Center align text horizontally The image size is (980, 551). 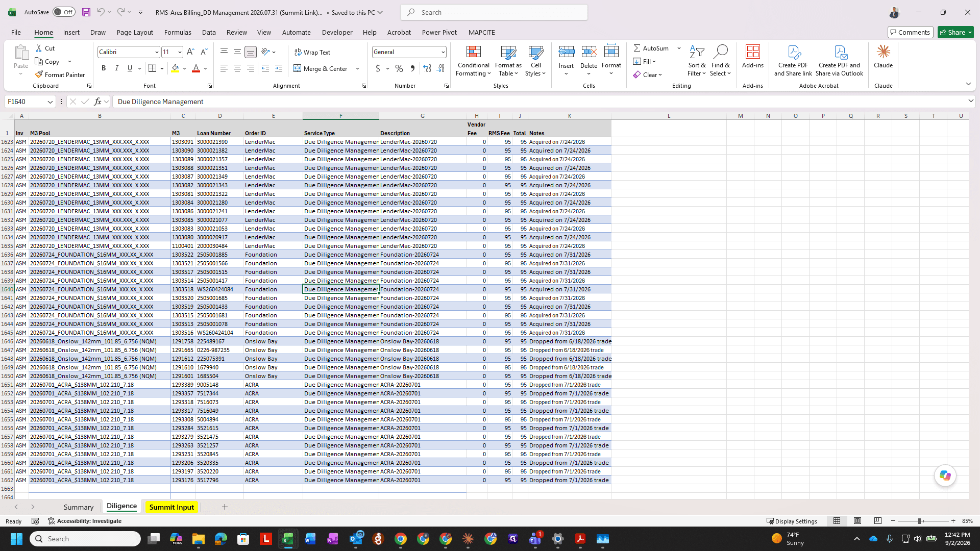237,68
